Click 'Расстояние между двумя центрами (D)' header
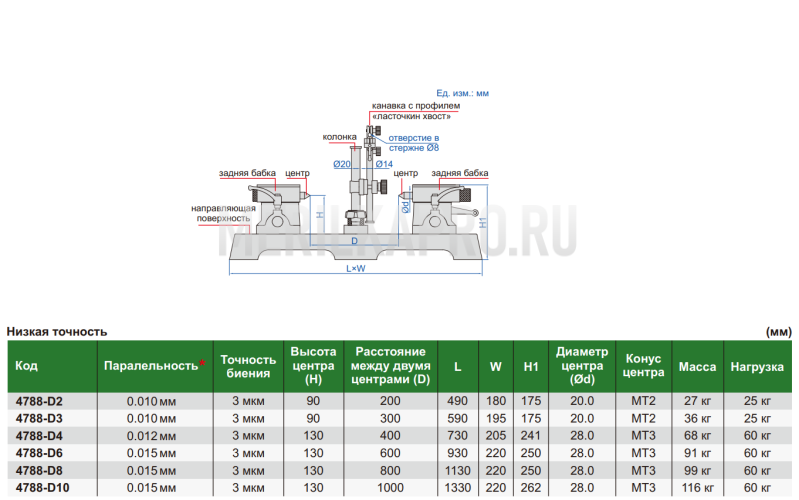 click(390, 365)
